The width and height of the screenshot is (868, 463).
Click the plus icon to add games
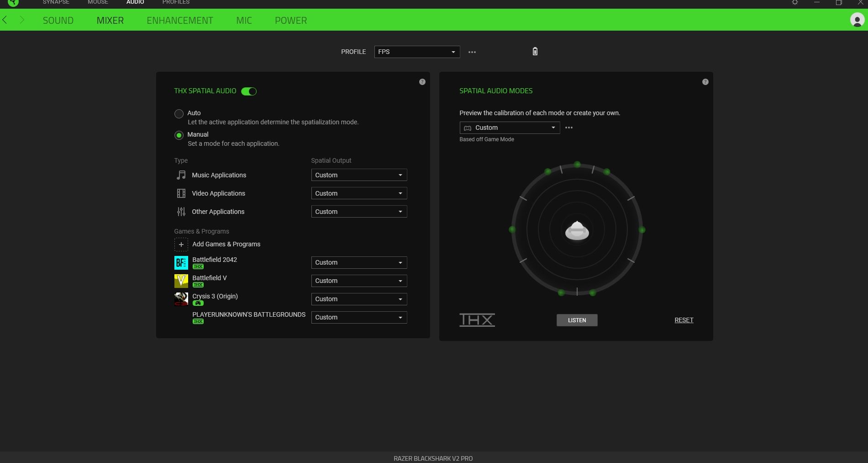181,245
